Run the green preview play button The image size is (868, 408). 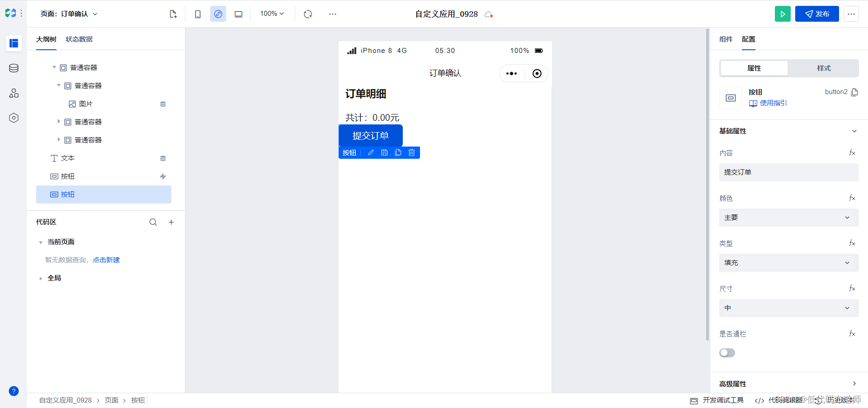pyautogui.click(x=783, y=14)
